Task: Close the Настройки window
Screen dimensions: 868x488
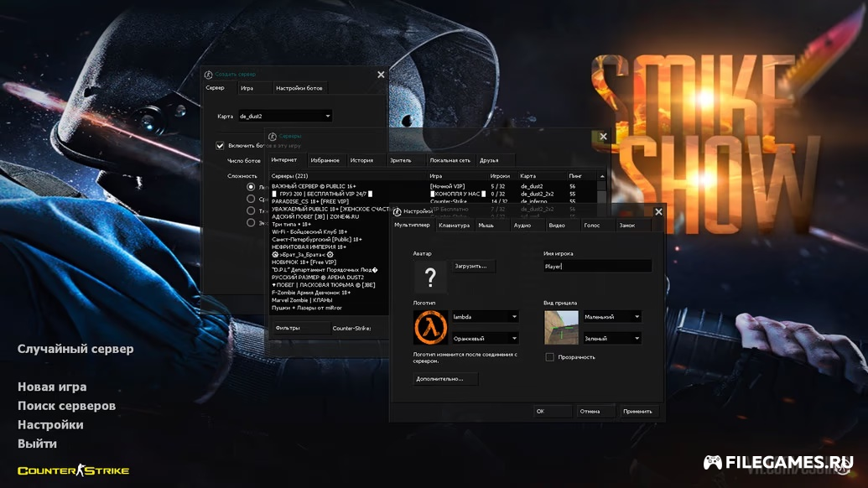Action: (658, 212)
